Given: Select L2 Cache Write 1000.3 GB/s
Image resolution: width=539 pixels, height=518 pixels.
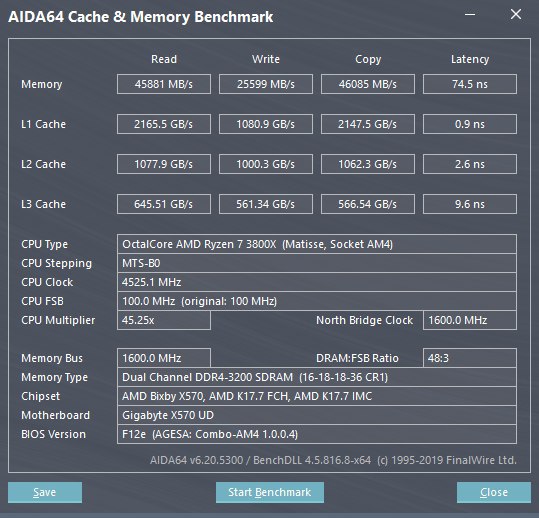Looking at the screenshot, I should tap(266, 164).
